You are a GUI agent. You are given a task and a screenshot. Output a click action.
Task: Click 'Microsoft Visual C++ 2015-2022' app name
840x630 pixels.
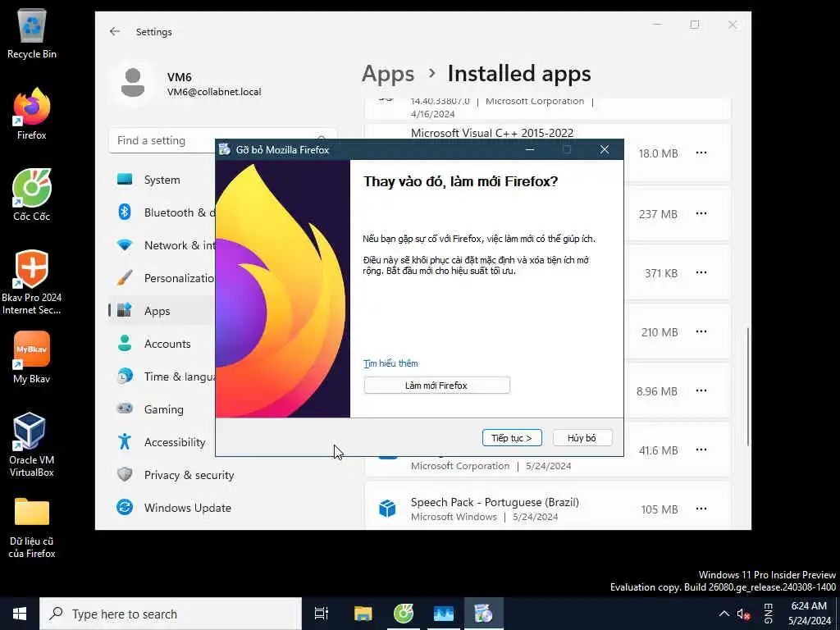click(x=492, y=133)
